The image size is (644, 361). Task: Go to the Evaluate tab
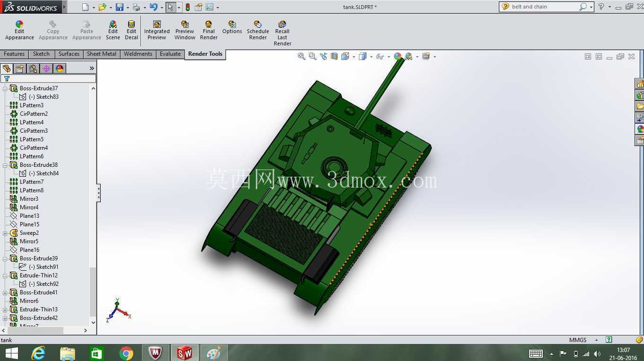(x=170, y=54)
